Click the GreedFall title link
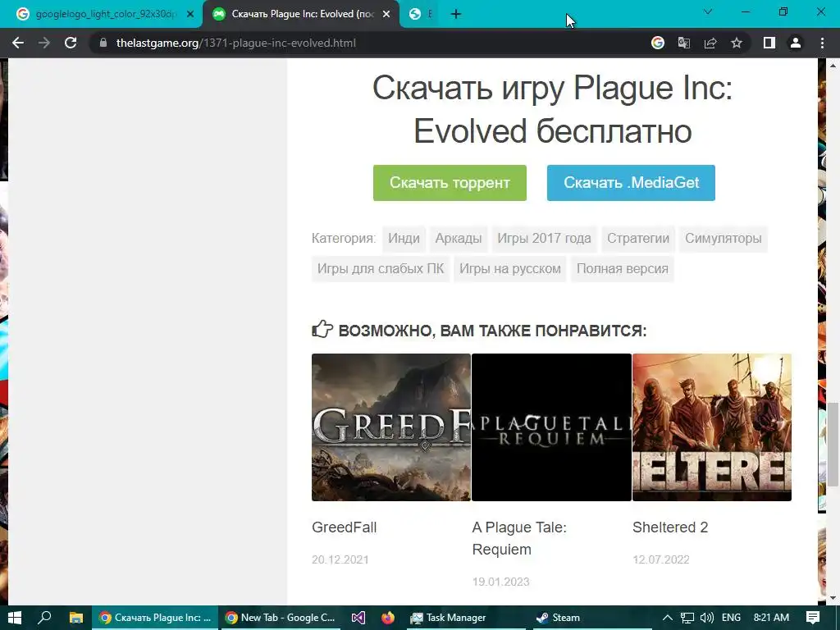This screenshot has height=630, width=840. click(x=345, y=527)
